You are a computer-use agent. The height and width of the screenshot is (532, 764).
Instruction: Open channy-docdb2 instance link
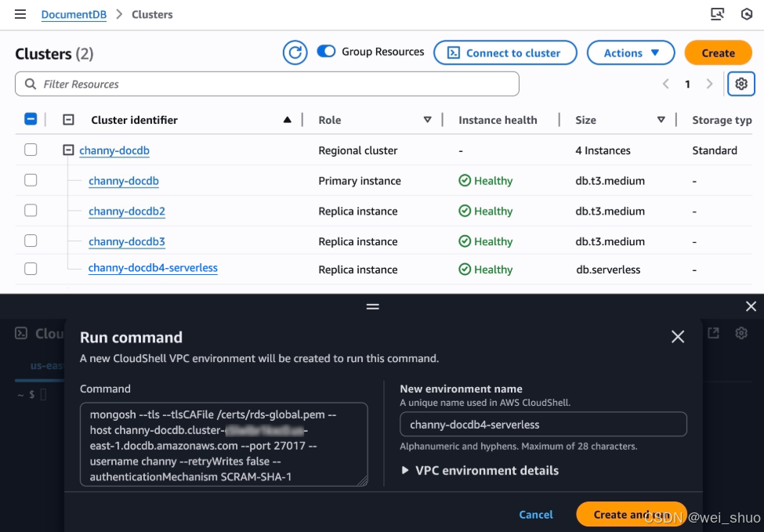(x=127, y=211)
